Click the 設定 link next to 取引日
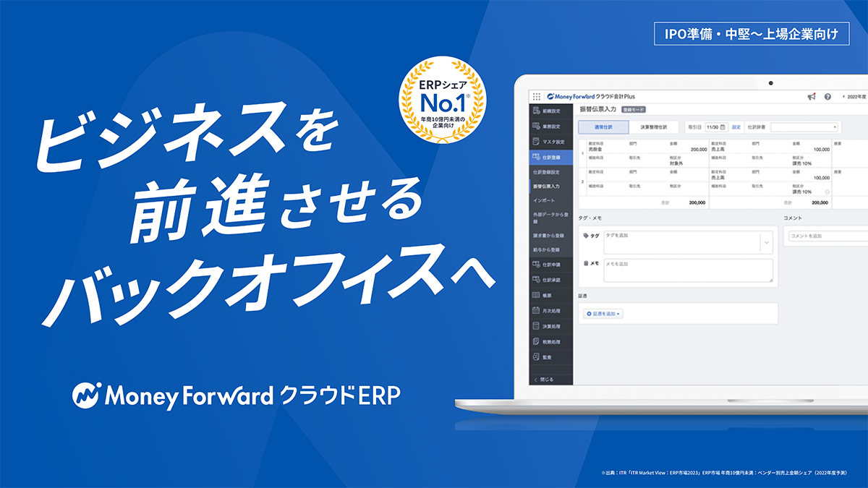This screenshot has height=488, width=868. click(x=736, y=127)
